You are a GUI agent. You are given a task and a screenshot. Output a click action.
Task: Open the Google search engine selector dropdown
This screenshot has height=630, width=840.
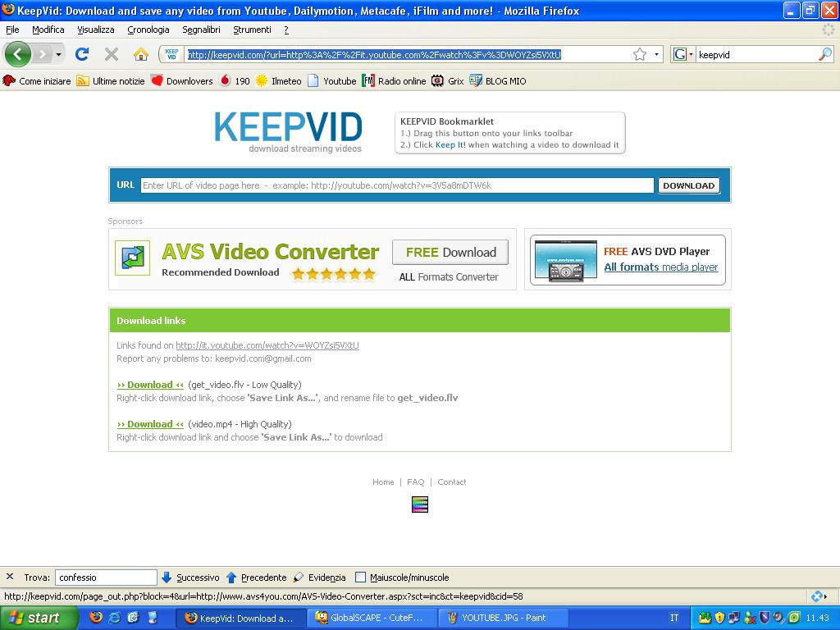[683, 54]
